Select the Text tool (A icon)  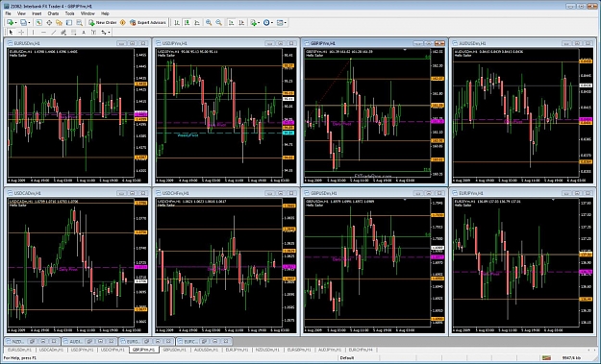tap(84, 32)
